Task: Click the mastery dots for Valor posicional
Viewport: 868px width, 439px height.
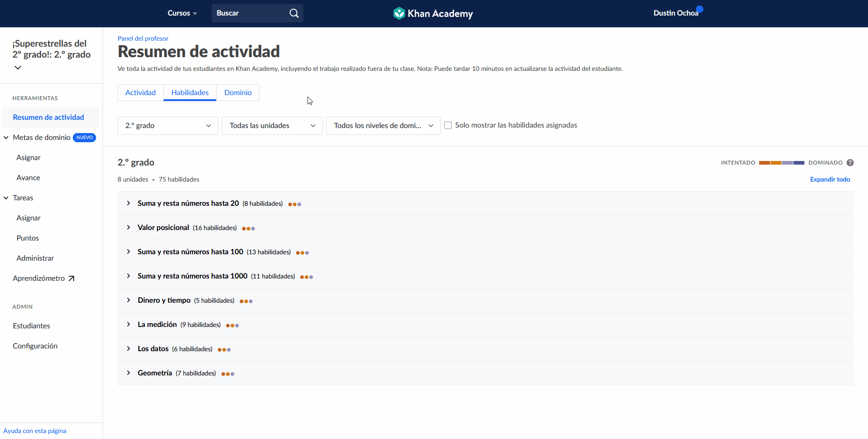Action: point(248,229)
